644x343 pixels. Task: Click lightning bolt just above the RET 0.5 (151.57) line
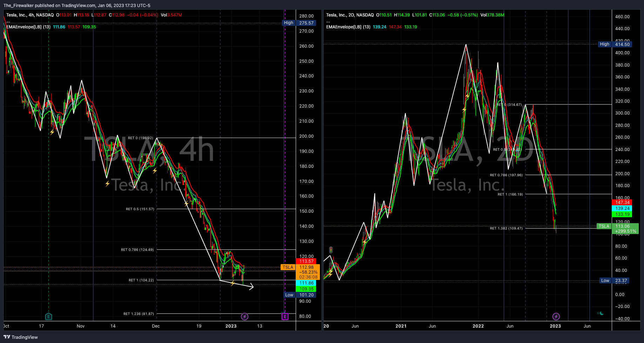(x=187, y=204)
